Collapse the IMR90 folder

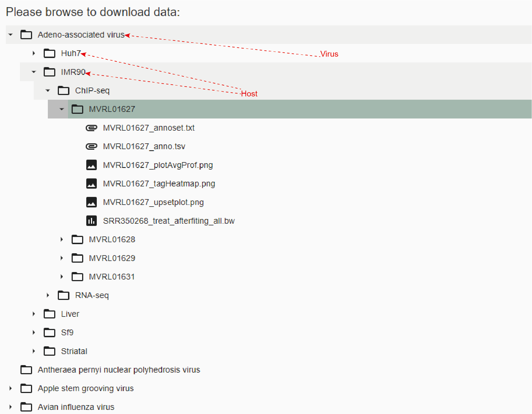(x=34, y=72)
